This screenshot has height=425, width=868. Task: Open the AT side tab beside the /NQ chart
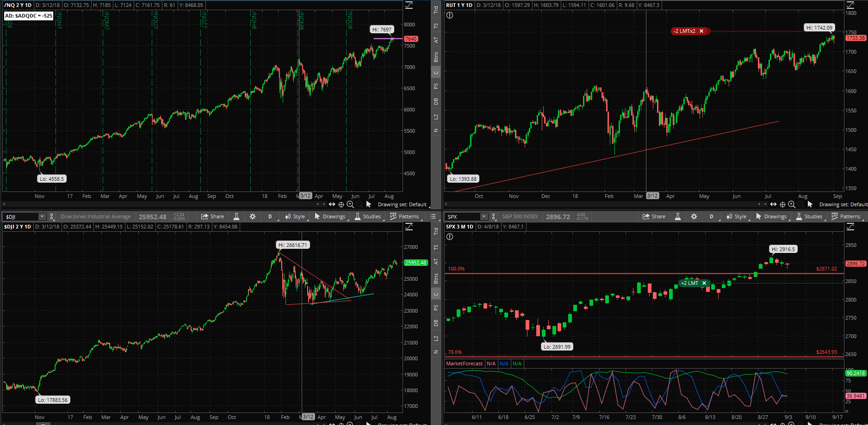(436, 40)
